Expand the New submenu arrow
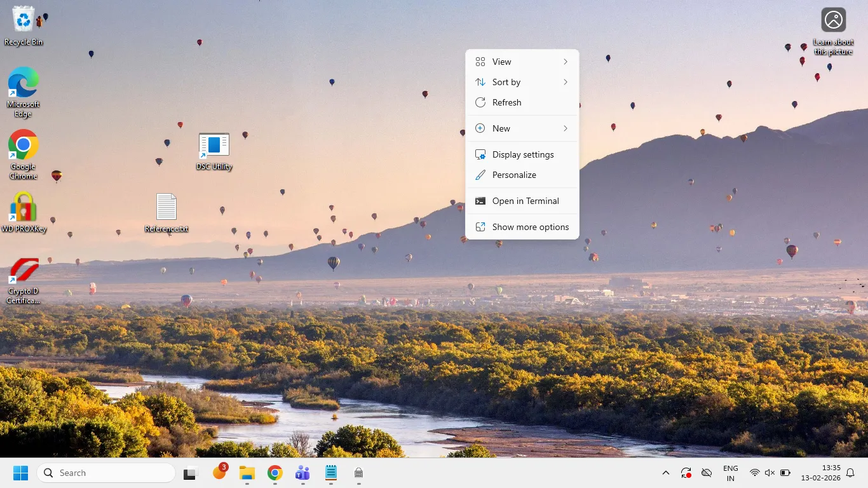868x488 pixels. [565, 128]
